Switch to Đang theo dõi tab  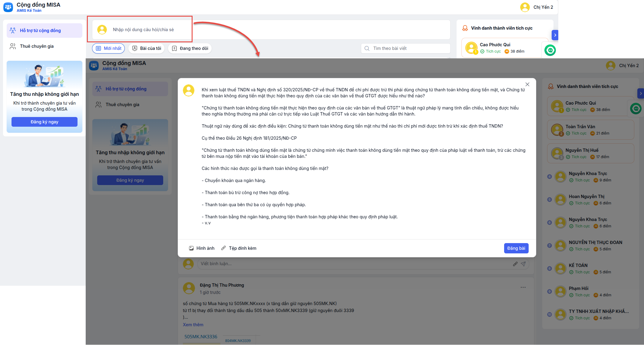click(x=190, y=48)
